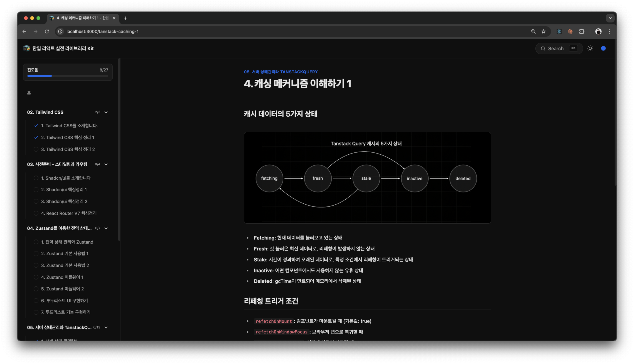Expand the browser tab list dropdown arrow

610,18
